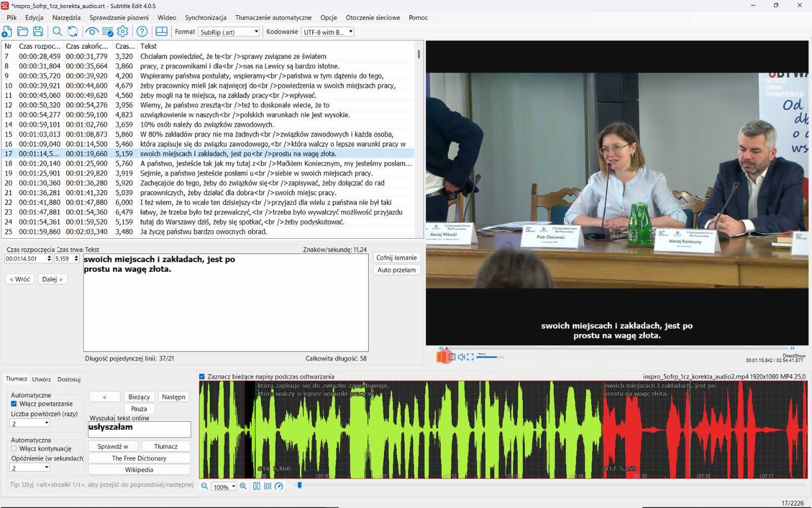812x508 pixels.
Task: Zoom in on the waveform
Action: (x=243, y=486)
